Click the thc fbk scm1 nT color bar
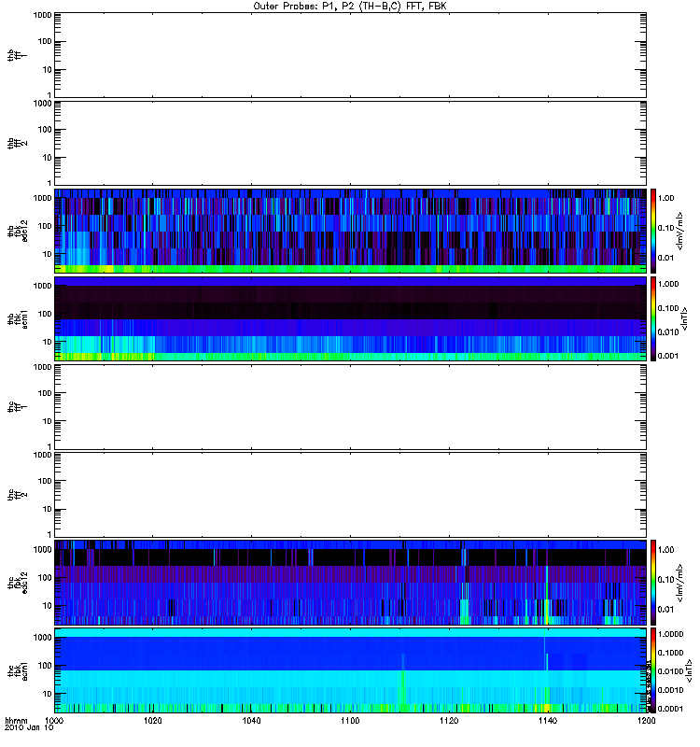700x747 pixels. pyautogui.click(x=653, y=670)
